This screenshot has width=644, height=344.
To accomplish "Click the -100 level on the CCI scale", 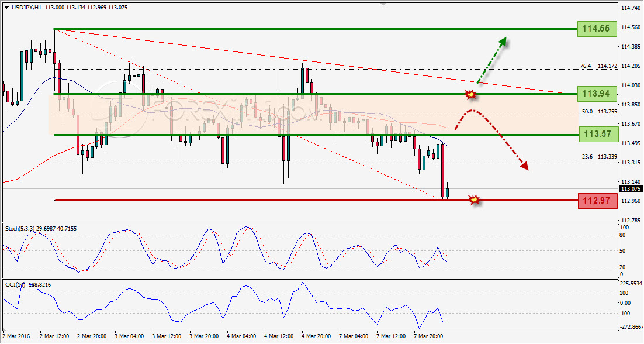I will coord(624,313).
